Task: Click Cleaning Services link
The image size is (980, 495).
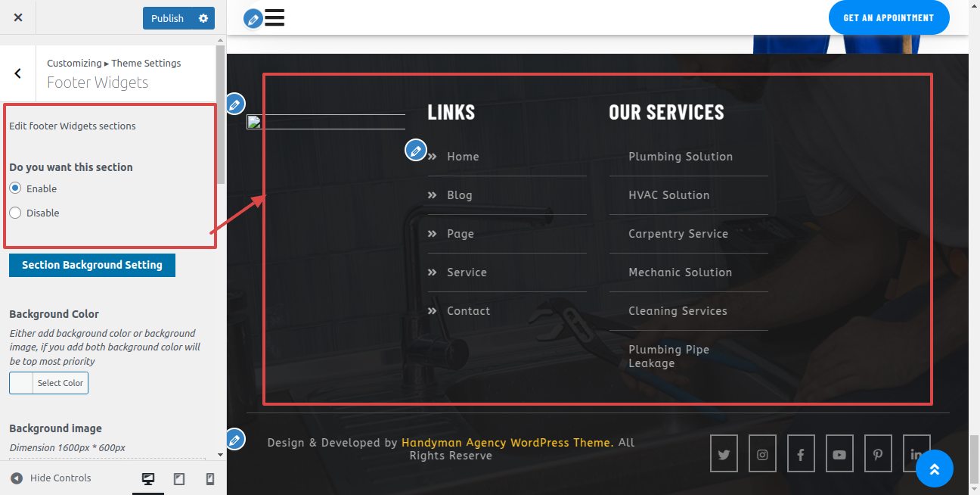Action: point(678,311)
